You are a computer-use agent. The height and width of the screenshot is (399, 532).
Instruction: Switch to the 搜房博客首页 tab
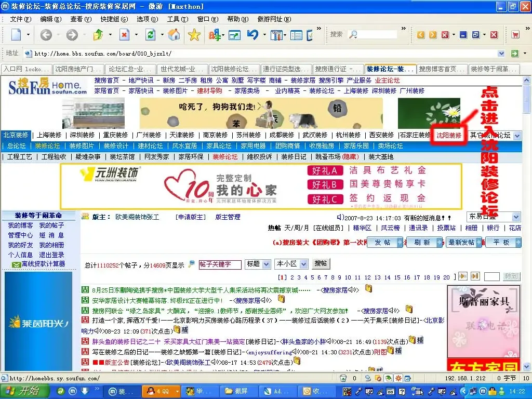point(442,69)
